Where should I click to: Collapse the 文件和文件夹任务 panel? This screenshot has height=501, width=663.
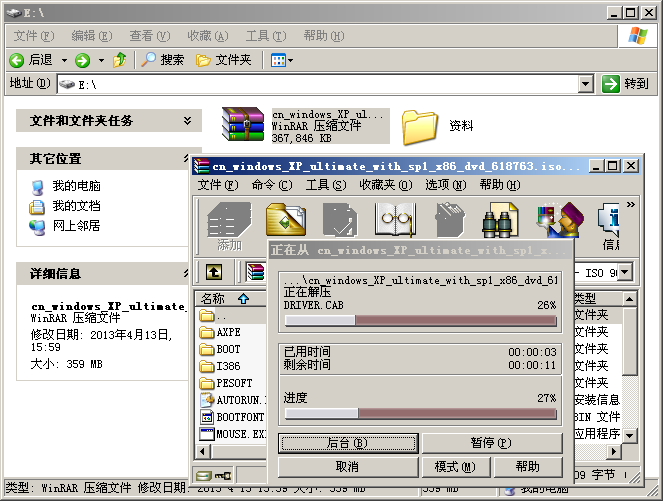click(187, 121)
